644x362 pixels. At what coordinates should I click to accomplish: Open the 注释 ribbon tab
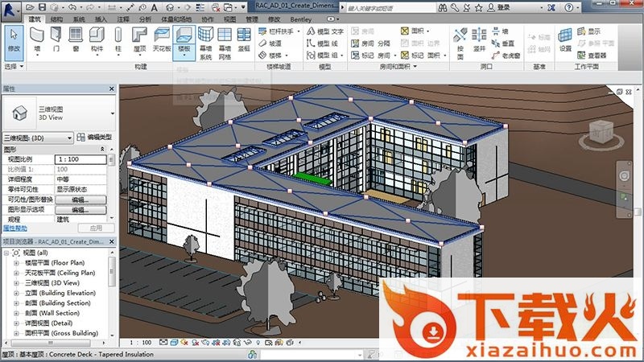tap(122, 19)
